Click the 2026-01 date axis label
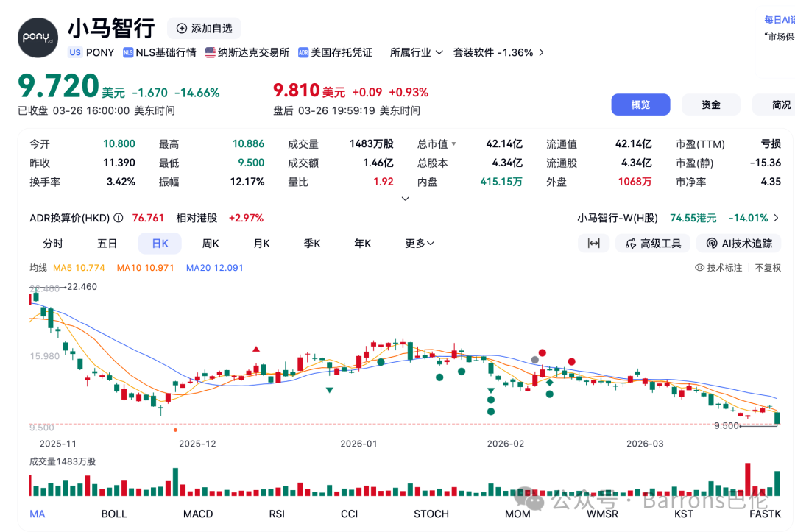The image size is (795, 532). tap(358, 444)
